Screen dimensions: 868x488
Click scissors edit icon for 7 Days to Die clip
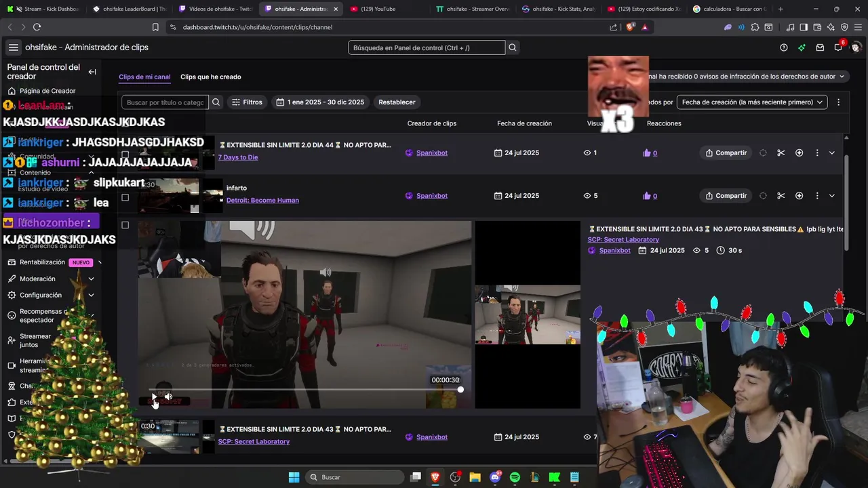(x=781, y=153)
